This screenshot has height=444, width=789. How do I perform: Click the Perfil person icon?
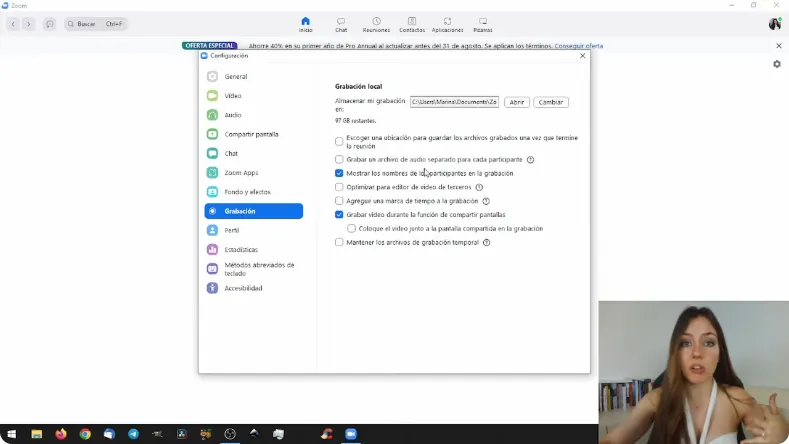click(212, 230)
